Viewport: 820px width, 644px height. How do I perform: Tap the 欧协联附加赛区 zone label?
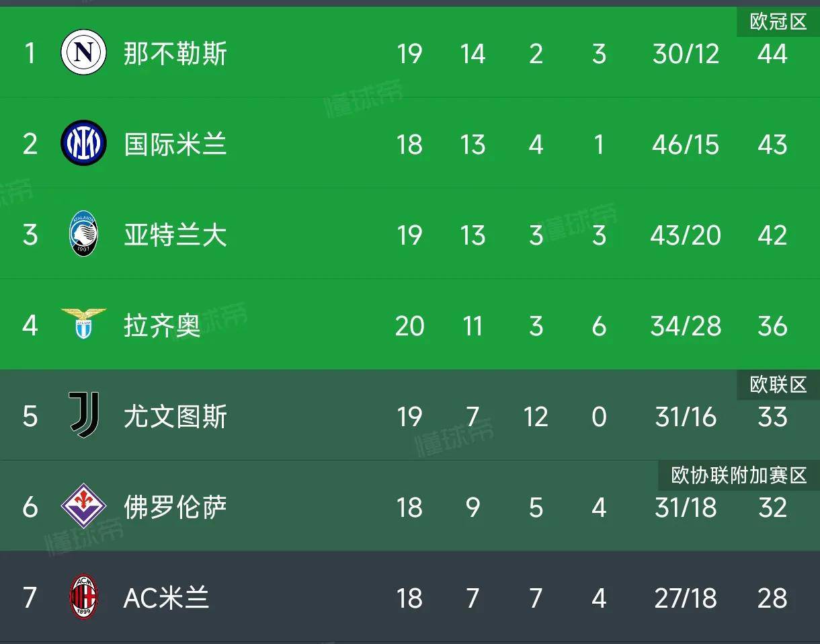[x=739, y=475]
